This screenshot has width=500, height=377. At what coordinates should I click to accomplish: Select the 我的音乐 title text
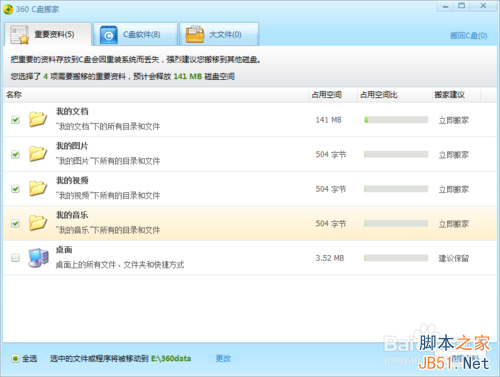[72, 215]
